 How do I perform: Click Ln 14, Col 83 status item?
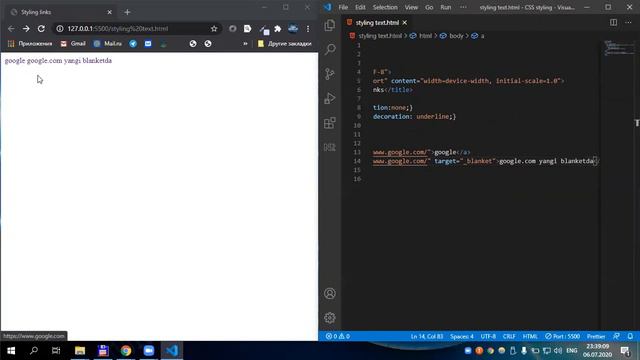click(x=427, y=336)
